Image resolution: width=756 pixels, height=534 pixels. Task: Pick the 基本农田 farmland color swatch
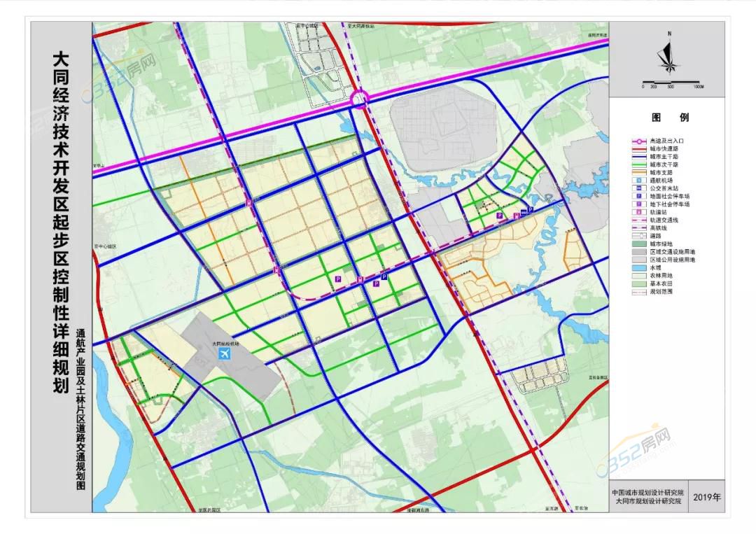638,283
